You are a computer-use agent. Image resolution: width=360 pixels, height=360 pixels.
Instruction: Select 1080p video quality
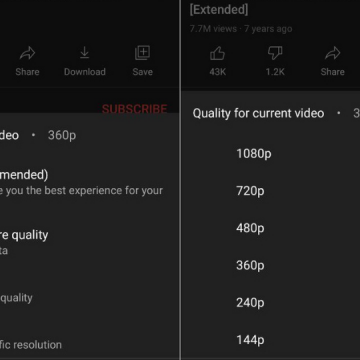coord(254,154)
